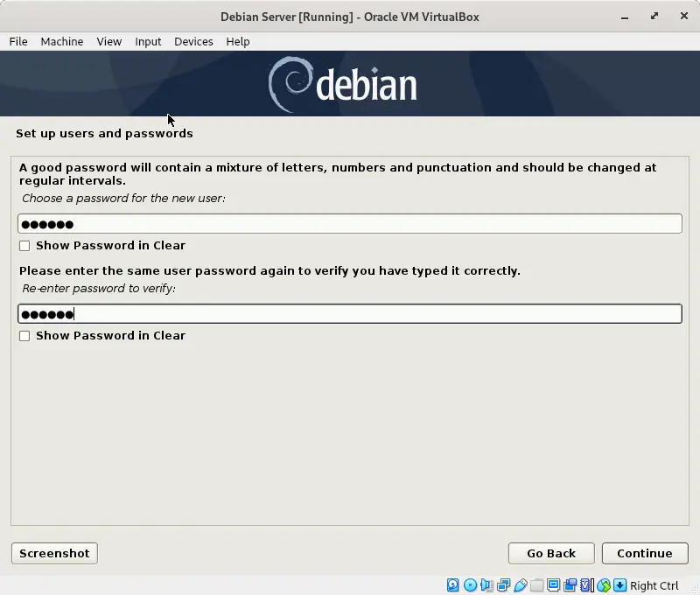700x595 pixels.
Task: Click the Continue button
Action: coord(645,554)
